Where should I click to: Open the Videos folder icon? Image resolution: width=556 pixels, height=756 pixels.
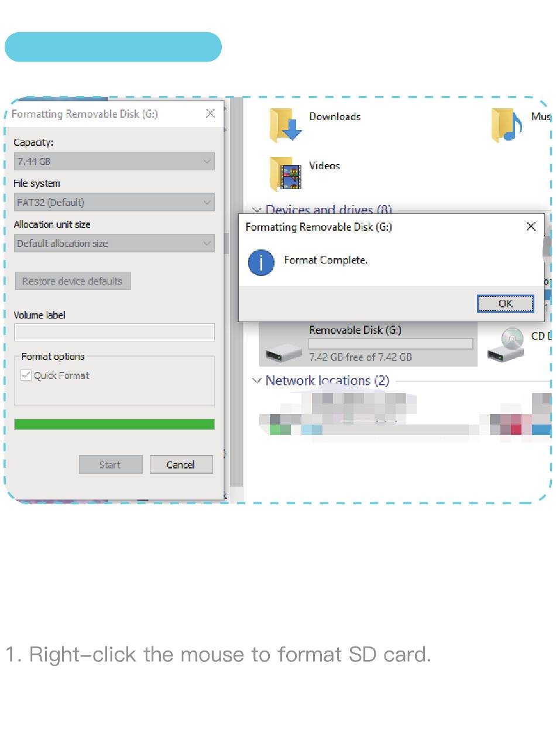click(x=286, y=174)
